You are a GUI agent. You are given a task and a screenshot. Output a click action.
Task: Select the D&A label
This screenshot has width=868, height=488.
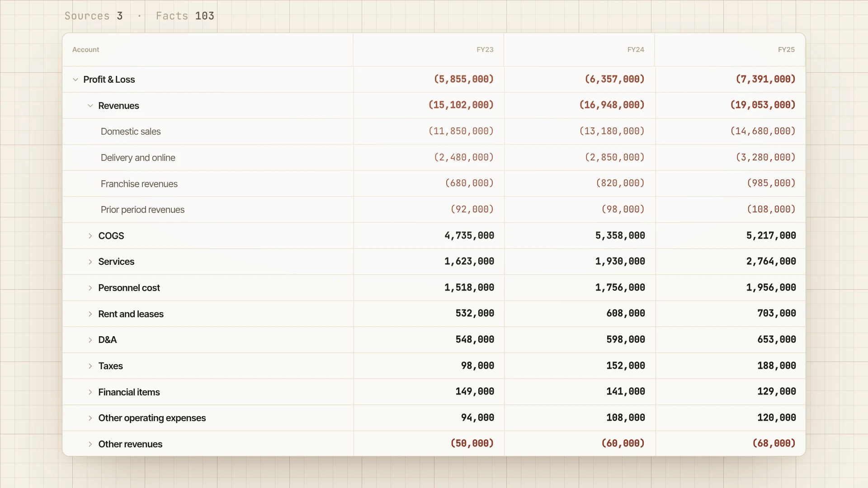click(108, 340)
